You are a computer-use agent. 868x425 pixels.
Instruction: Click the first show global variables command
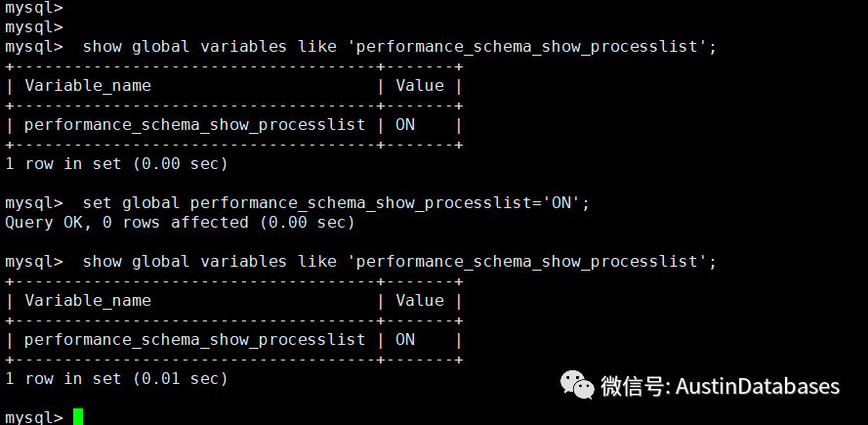tap(399, 47)
